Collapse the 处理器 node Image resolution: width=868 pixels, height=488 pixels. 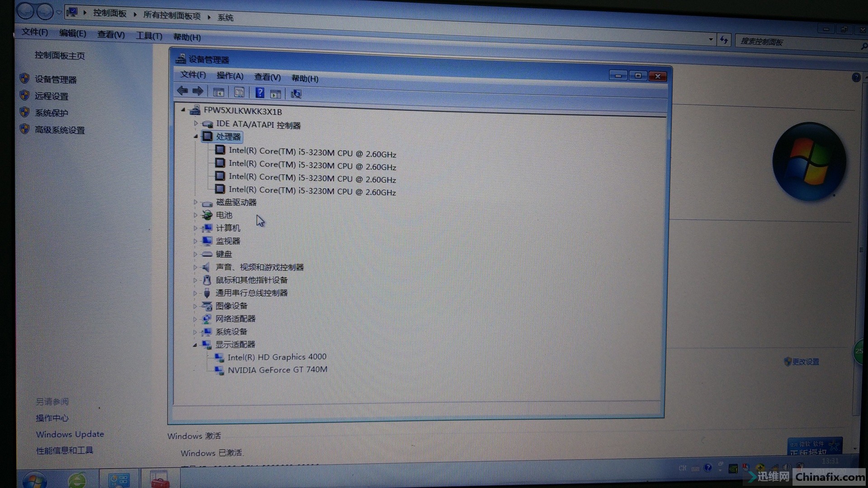pyautogui.click(x=196, y=136)
